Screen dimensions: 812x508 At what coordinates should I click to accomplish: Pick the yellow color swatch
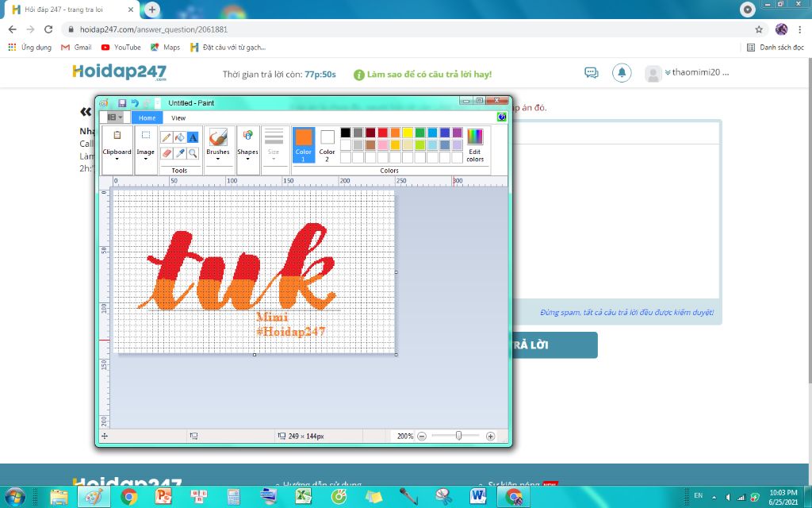pyautogui.click(x=408, y=133)
